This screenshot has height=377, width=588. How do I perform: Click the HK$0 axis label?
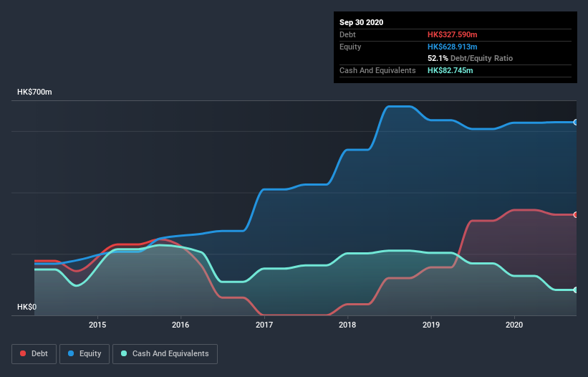click(26, 307)
